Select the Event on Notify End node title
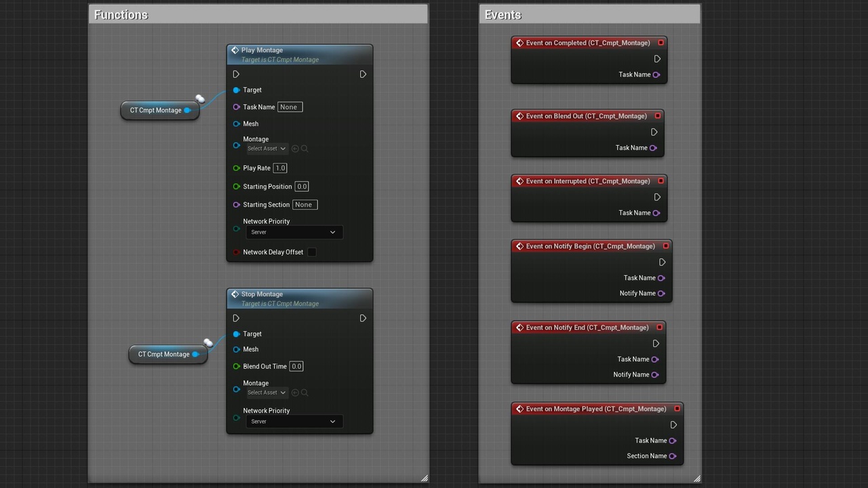This screenshot has height=488, width=868. [587, 327]
